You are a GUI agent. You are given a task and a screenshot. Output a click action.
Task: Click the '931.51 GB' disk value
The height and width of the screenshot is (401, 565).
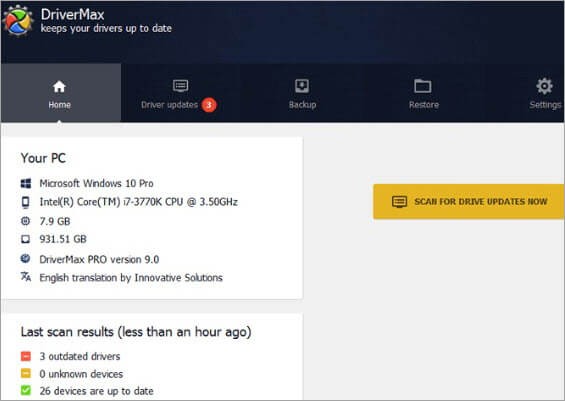(63, 239)
